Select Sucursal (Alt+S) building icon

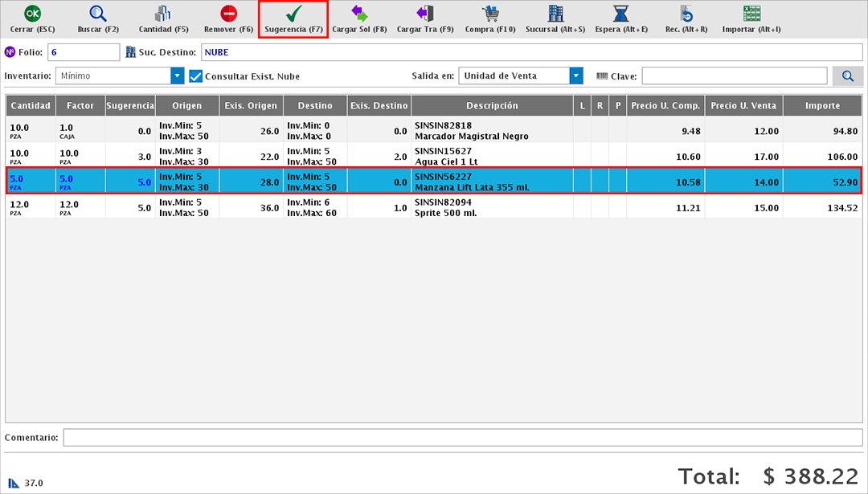click(555, 14)
